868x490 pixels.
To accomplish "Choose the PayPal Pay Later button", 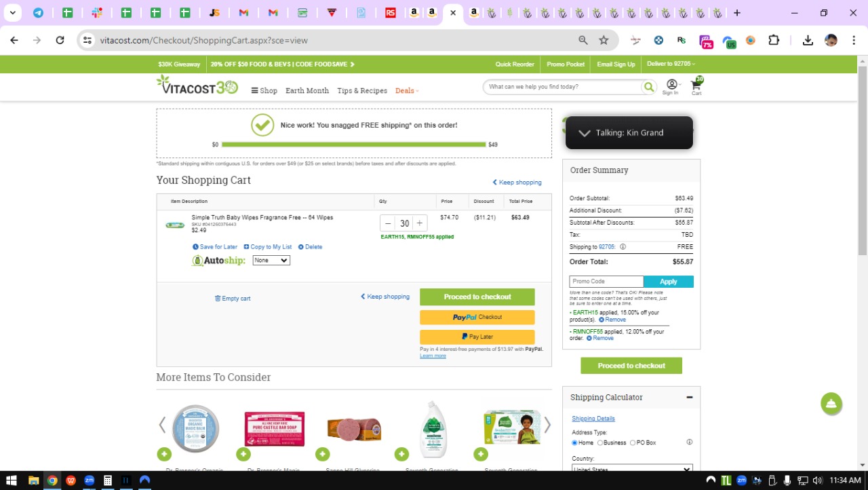I will tap(477, 337).
